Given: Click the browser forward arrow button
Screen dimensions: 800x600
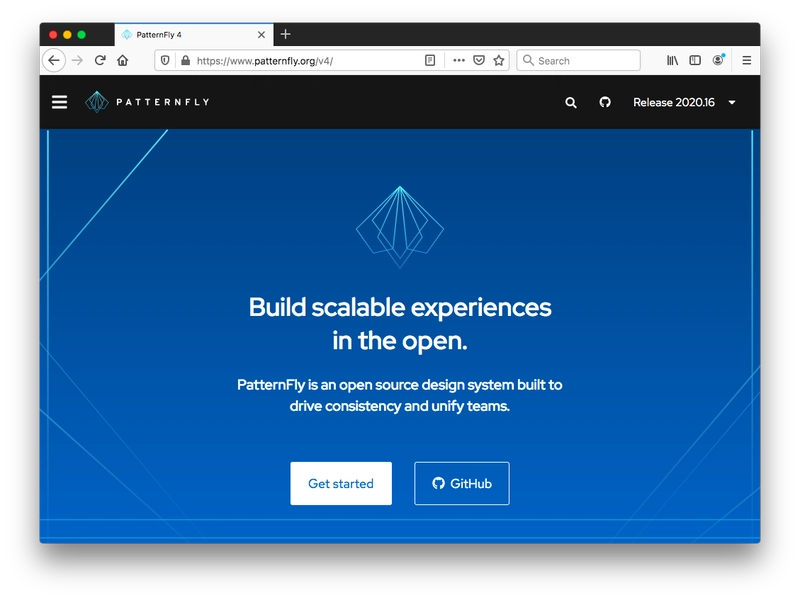Looking at the screenshot, I should (78, 61).
